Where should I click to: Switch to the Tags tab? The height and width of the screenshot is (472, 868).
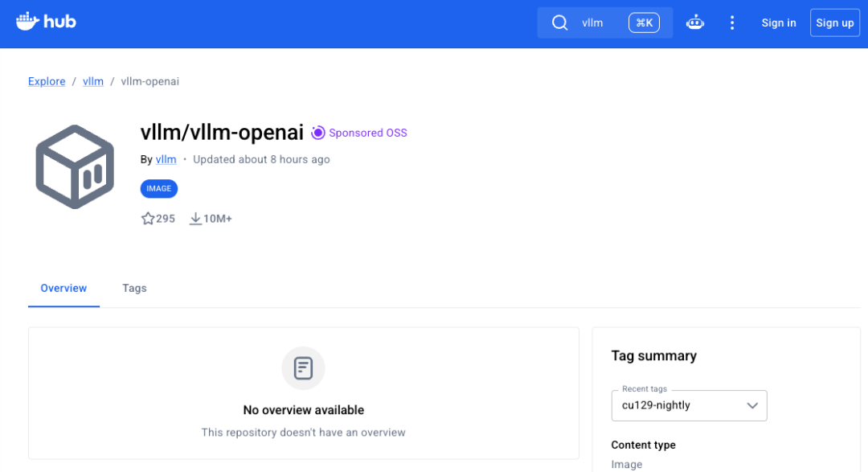134,288
